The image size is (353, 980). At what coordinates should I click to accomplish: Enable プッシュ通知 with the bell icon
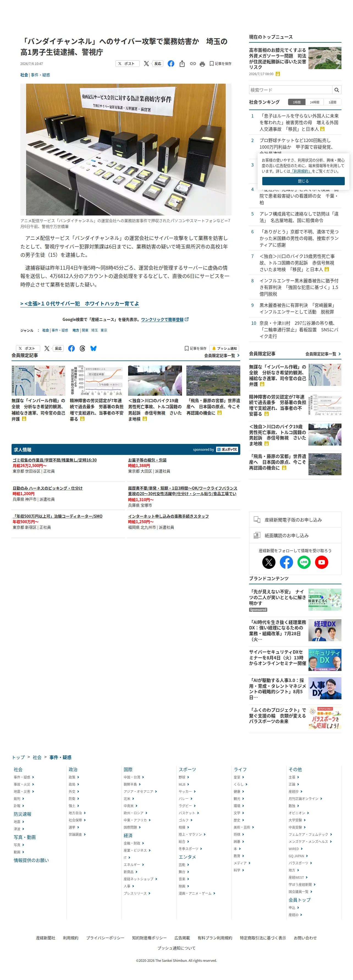[x=225, y=348]
